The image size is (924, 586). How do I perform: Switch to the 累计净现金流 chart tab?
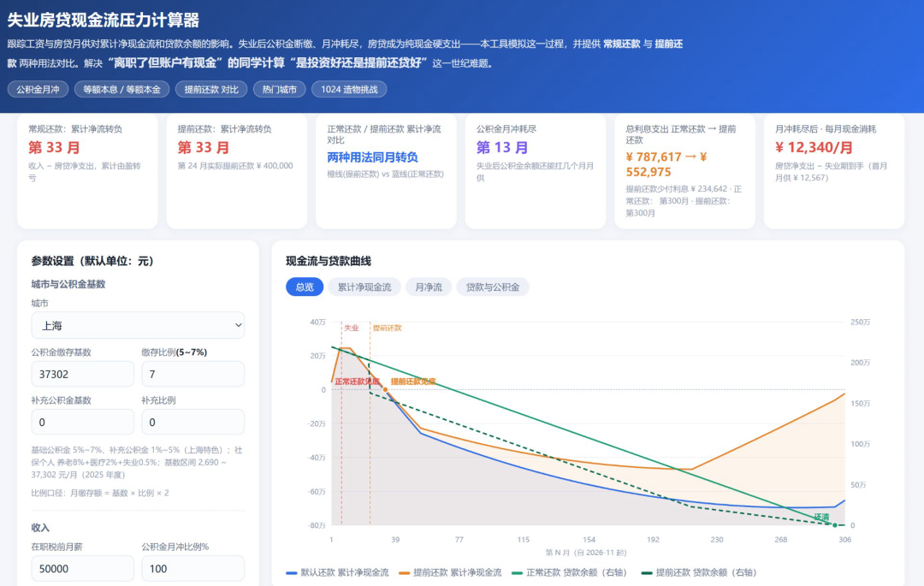pyautogui.click(x=364, y=287)
